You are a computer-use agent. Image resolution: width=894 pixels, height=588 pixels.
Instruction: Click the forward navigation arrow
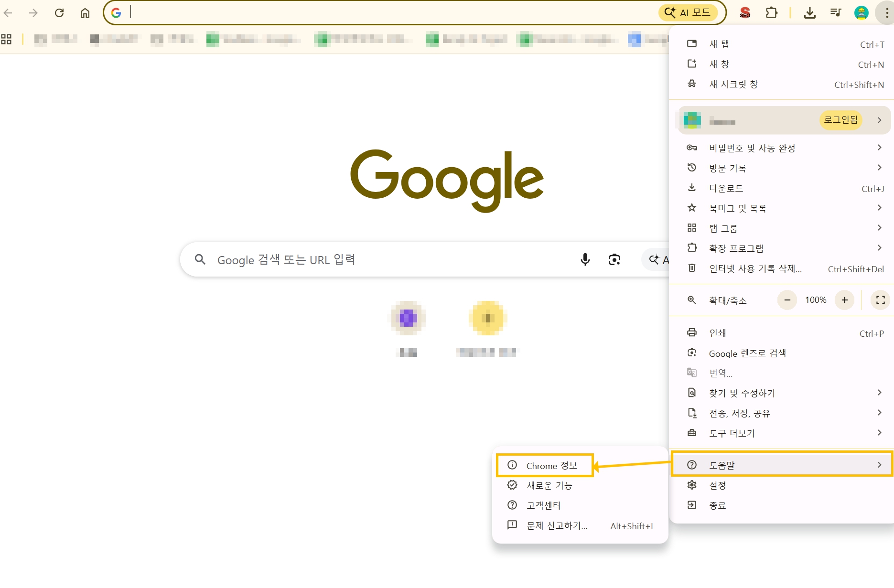33,13
